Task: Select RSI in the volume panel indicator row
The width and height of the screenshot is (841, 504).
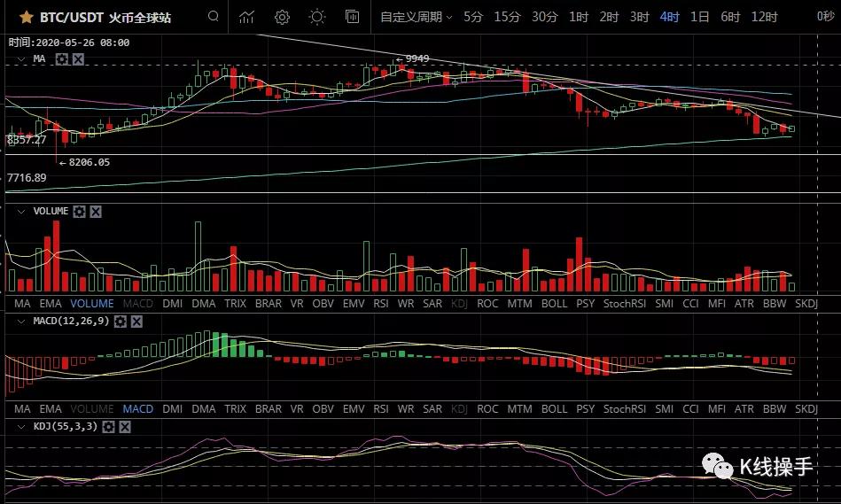Action: pos(381,304)
